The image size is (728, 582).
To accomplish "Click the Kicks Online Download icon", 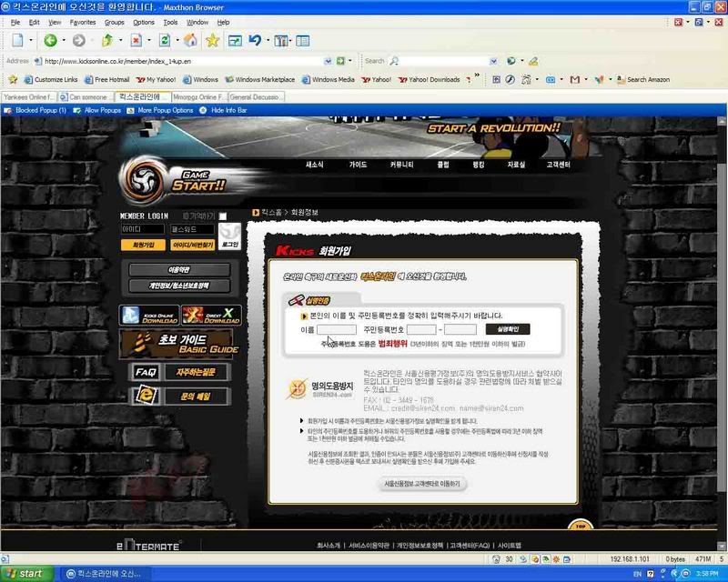I will (148, 316).
